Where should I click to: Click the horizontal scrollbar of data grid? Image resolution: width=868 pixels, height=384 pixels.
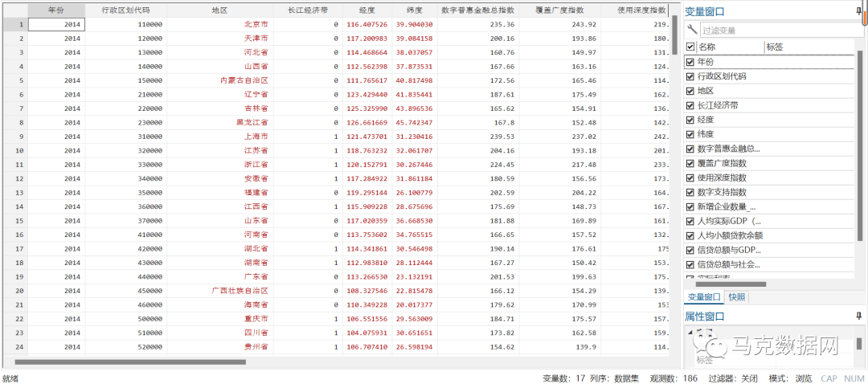130,362
